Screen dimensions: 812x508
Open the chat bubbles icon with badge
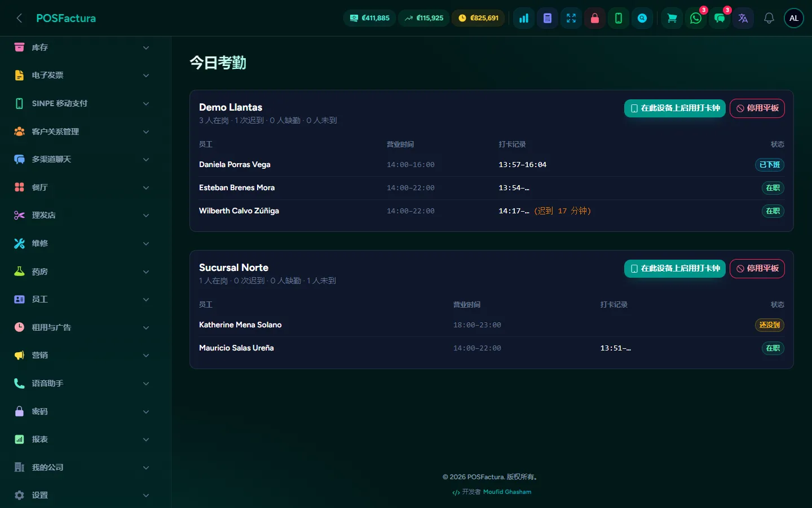pyautogui.click(x=720, y=18)
